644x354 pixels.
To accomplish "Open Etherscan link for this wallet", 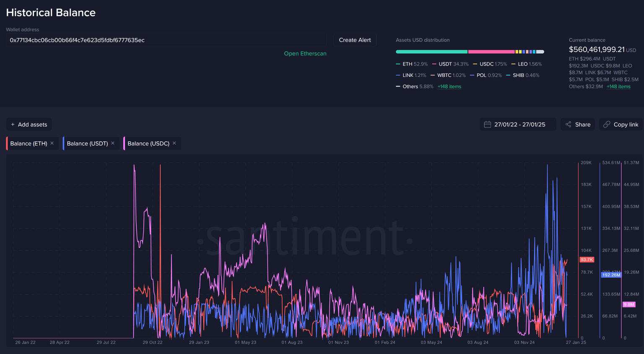I will point(305,54).
